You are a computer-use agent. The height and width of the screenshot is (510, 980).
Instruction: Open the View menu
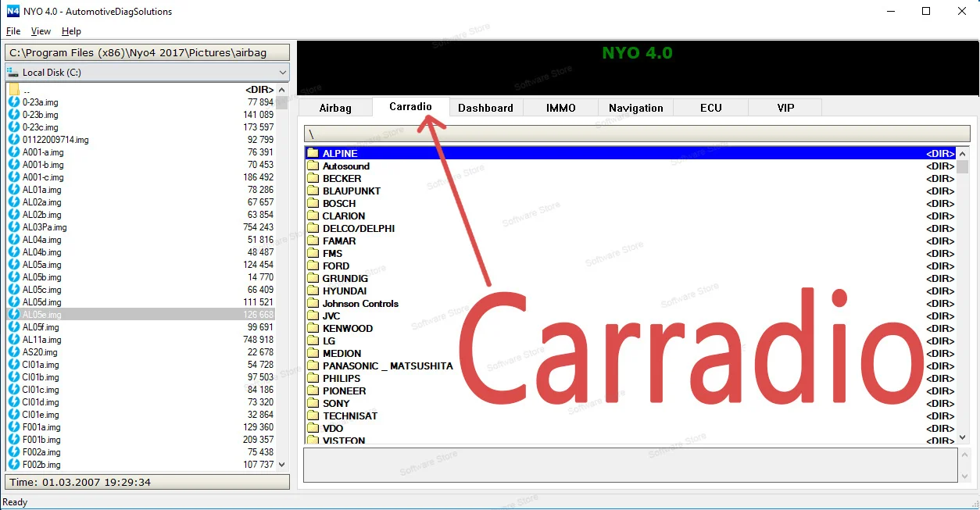tap(41, 31)
